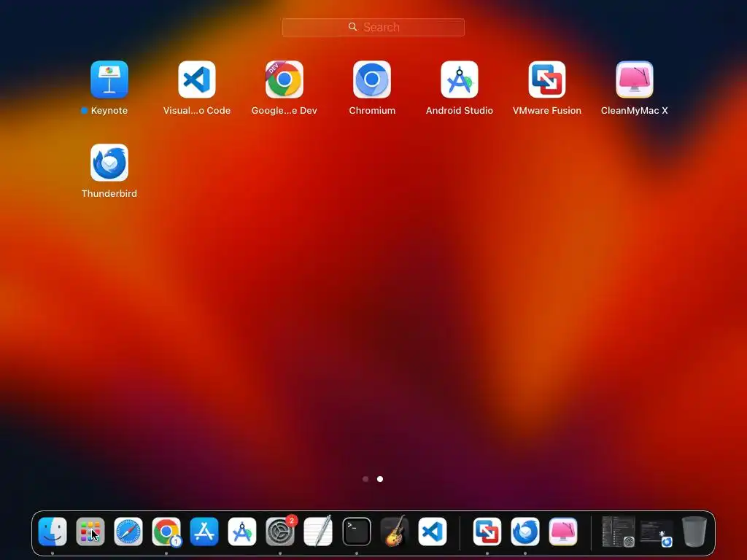The height and width of the screenshot is (560, 747).
Task: Open VMware Fusion from the Dock
Action: [x=487, y=532]
